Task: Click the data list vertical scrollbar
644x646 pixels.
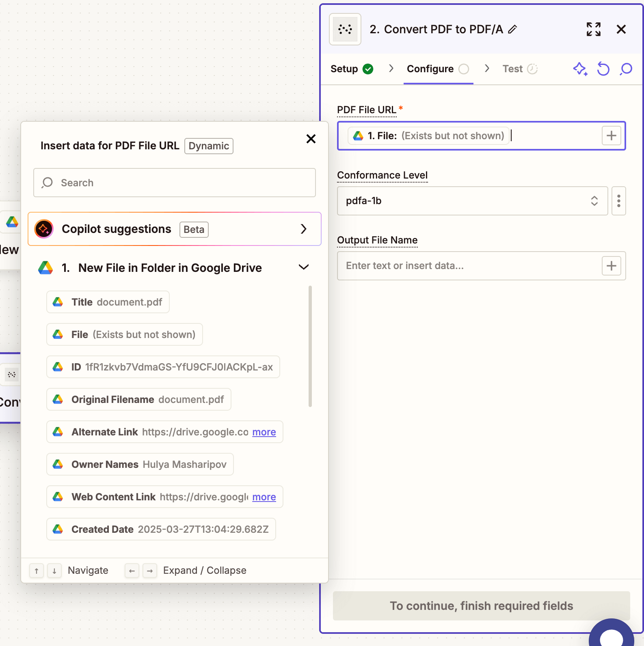Action: click(x=310, y=346)
